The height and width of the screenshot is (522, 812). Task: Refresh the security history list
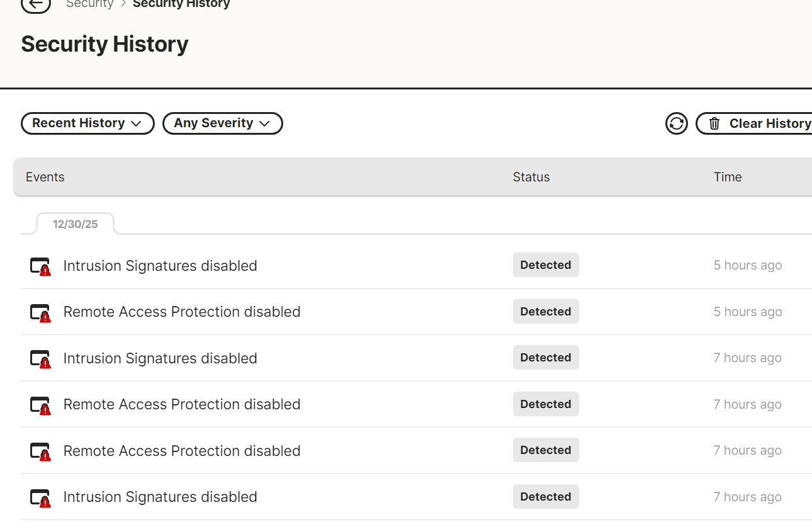[676, 123]
